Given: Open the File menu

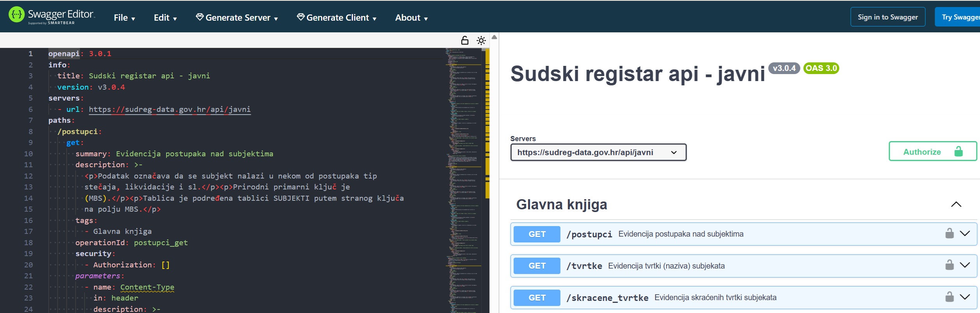Looking at the screenshot, I should click(124, 18).
